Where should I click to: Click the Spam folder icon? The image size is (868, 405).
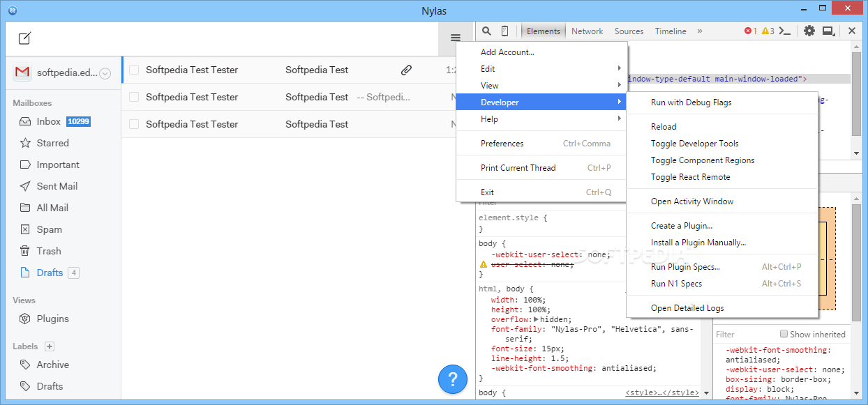tap(25, 229)
